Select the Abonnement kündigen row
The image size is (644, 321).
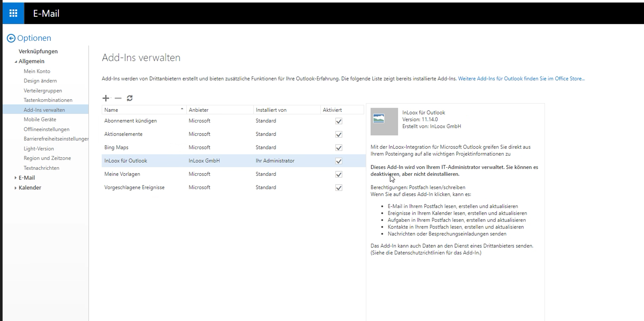234,121
